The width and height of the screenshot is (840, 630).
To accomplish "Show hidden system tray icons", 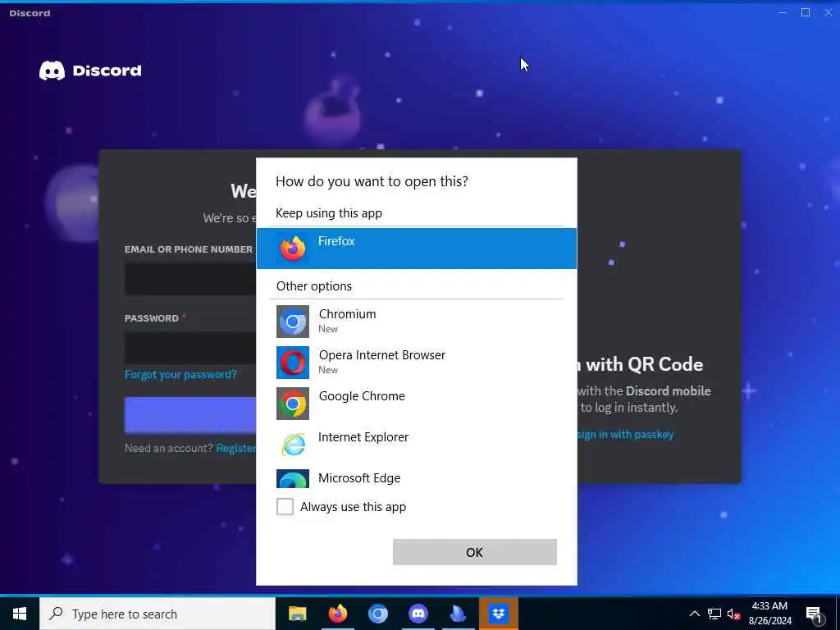I will [x=694, y=614].
